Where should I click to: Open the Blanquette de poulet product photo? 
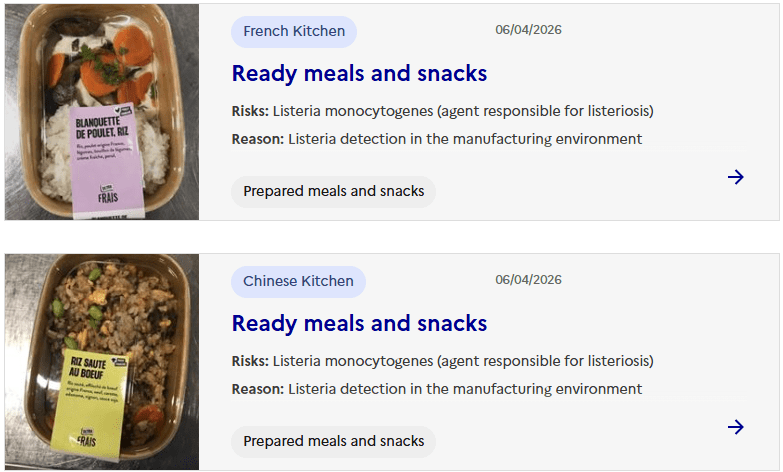pos(102,111)
